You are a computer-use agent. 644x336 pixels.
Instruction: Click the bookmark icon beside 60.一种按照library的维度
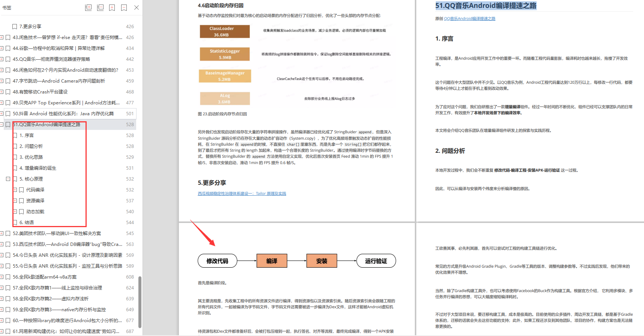click(x=8, y=321)
